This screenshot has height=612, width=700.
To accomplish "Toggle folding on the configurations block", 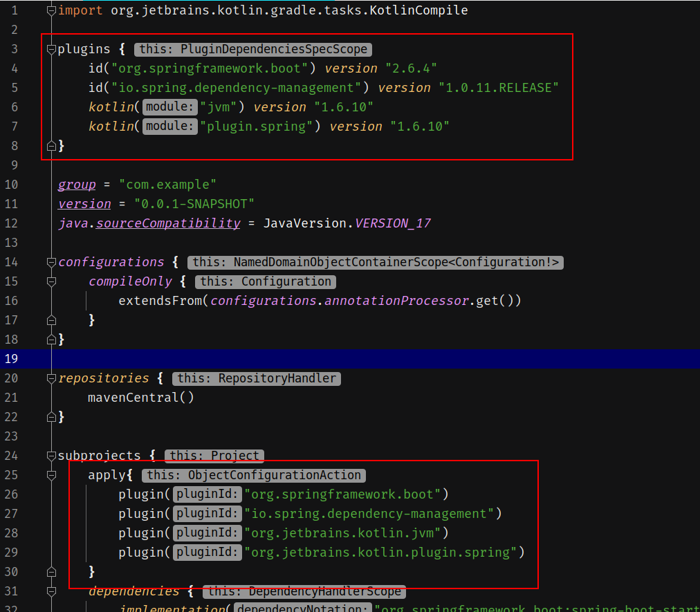I will 50,262.
